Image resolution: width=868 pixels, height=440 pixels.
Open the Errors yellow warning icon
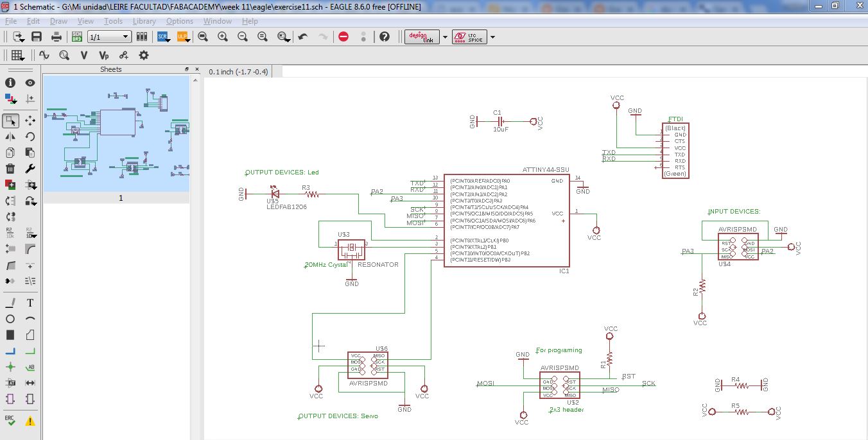pyautogui.click(x=30, y=421)
